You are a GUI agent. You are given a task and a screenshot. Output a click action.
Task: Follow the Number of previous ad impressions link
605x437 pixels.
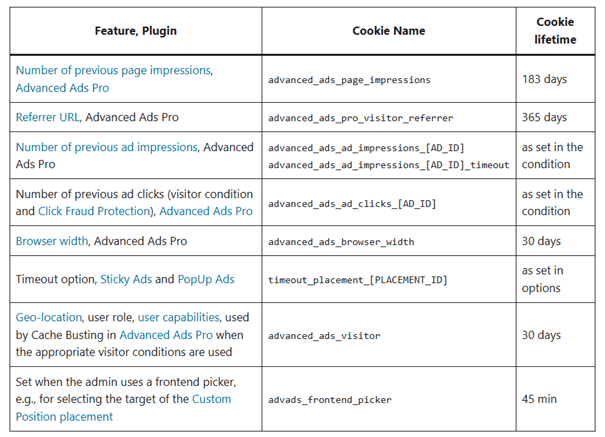107,147
